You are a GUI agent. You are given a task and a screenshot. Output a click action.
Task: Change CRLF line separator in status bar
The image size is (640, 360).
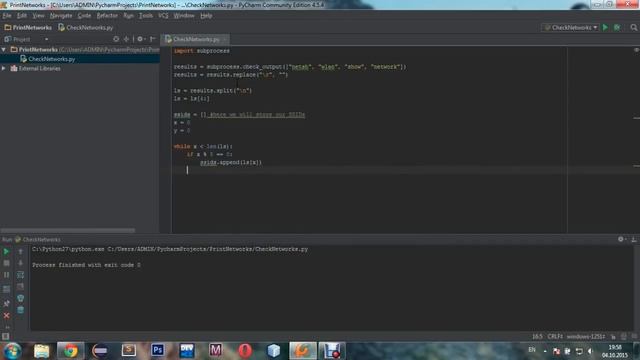(x=555, y=336)
